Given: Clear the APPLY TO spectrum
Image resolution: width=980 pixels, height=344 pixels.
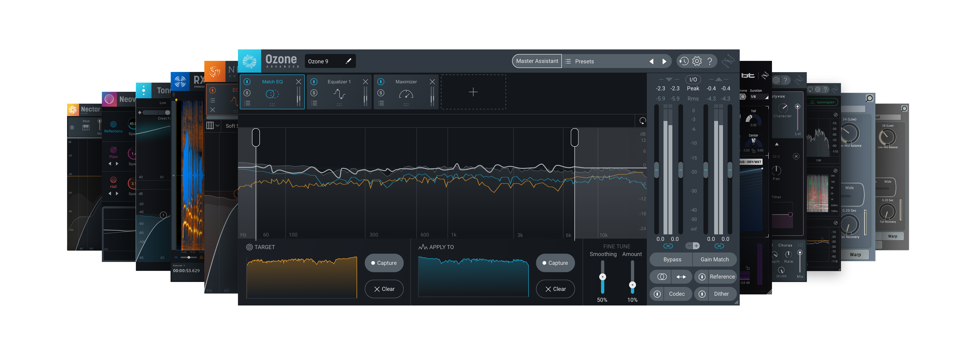Looking at the screenshot, I should point(555,289).
